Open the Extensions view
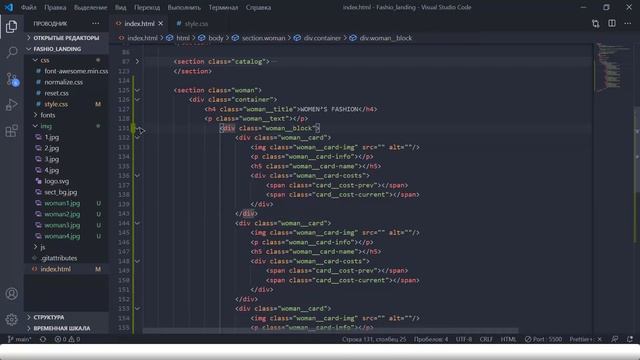Image resolution: width=640 pixels, height=360 pixels. pyautogui.click(x=11, y=131)
